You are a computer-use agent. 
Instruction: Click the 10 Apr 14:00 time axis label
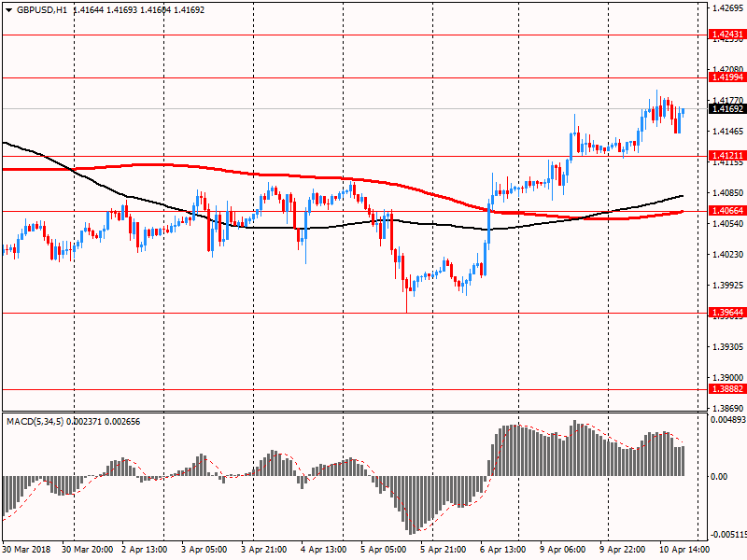point(684,550)
